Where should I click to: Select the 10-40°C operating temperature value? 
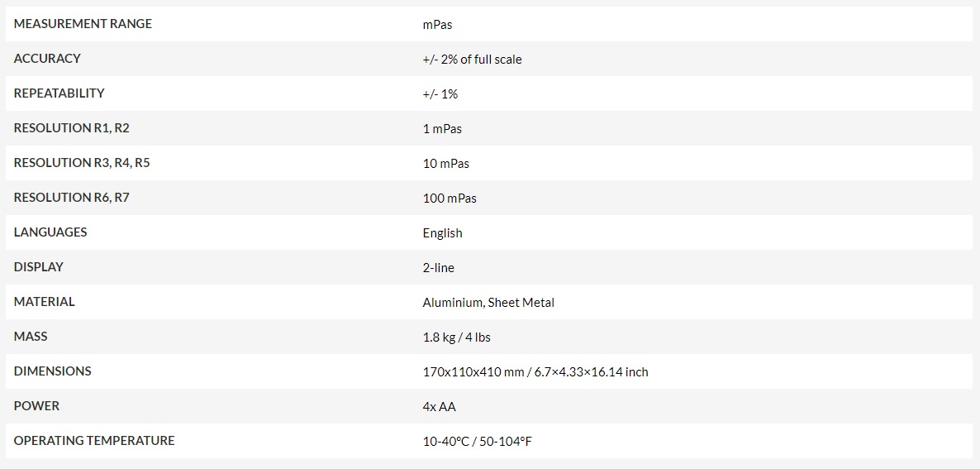pyautogui.click(x=445, y=442)
